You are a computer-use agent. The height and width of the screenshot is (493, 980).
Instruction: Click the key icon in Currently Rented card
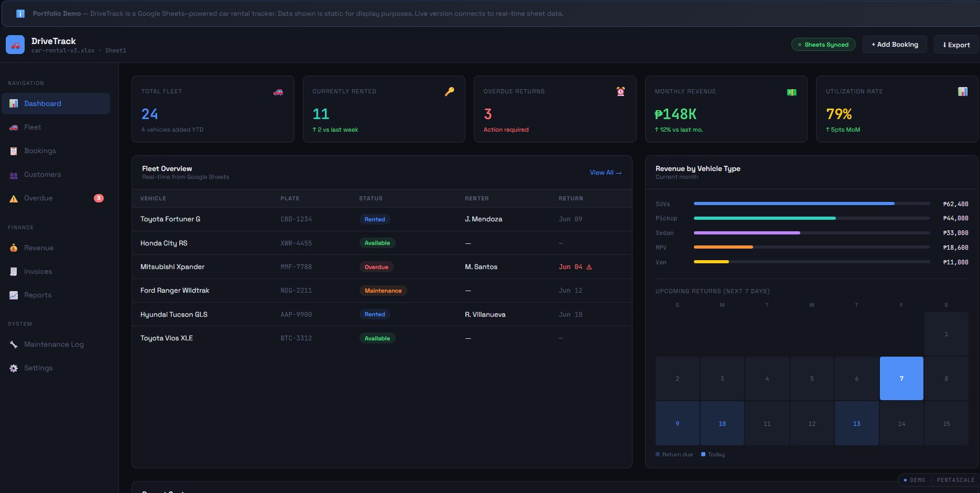tap(450, 92)
